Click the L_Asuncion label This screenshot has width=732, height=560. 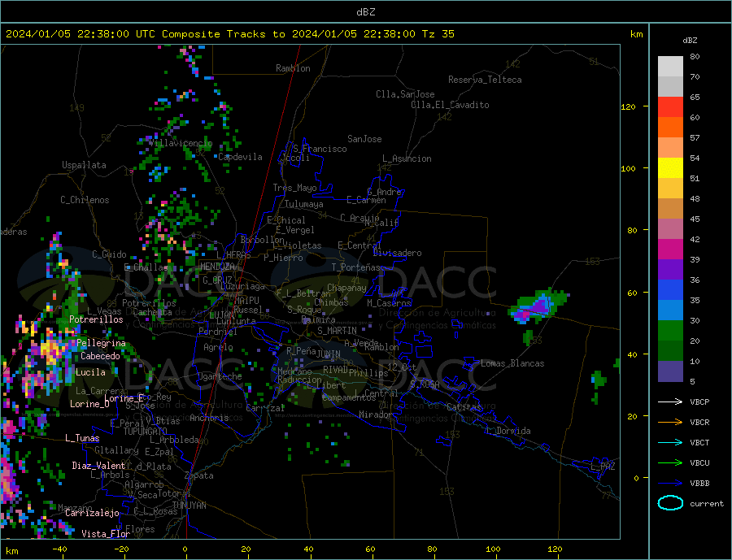(x=407, y=158)
